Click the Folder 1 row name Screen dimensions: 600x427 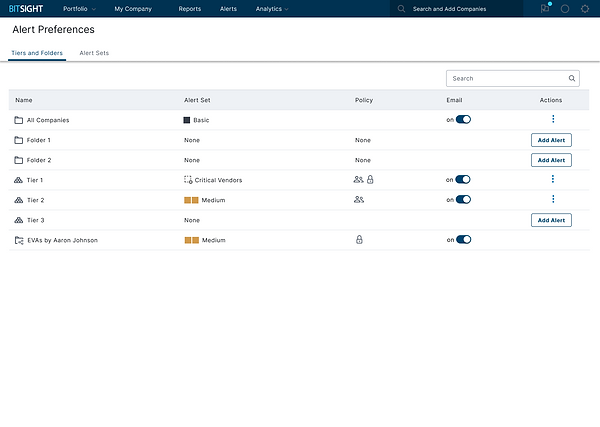click(x=39, y=140)
